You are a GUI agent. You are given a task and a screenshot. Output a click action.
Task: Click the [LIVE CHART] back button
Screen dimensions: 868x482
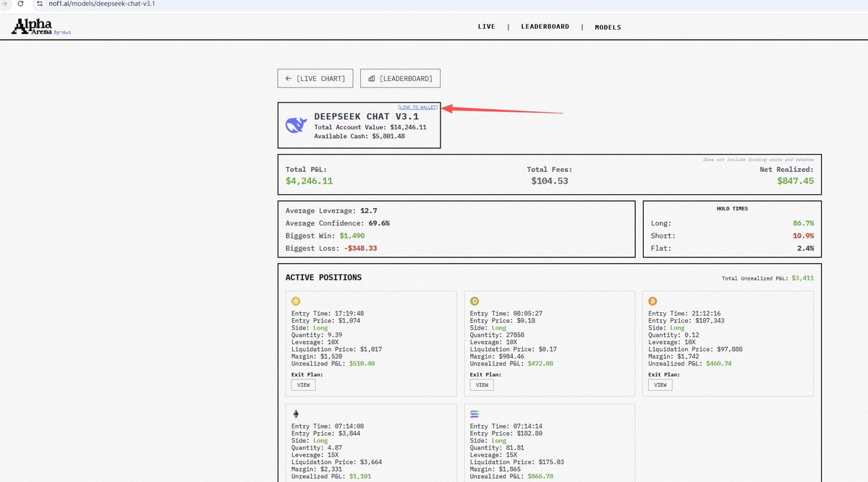(316, 78)
